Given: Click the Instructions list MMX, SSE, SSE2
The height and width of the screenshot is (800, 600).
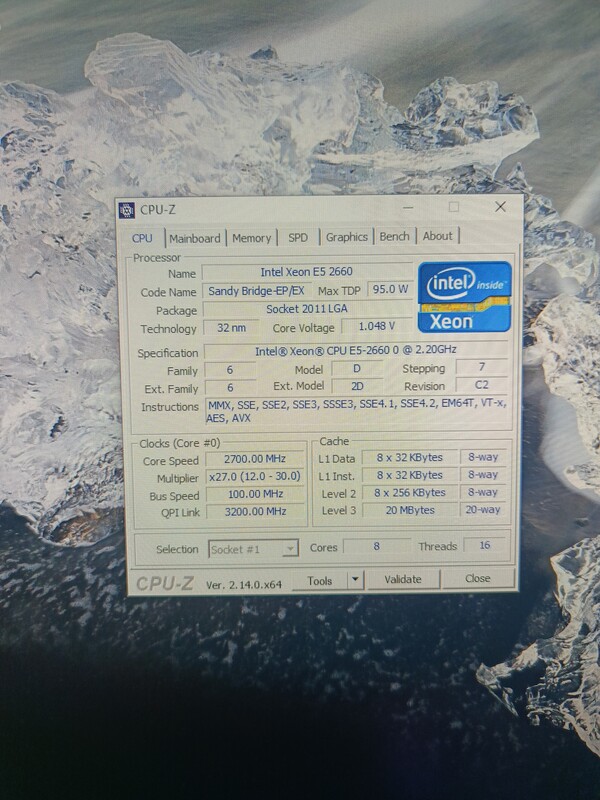Looking at the screenshot, I should pos(357,411).
